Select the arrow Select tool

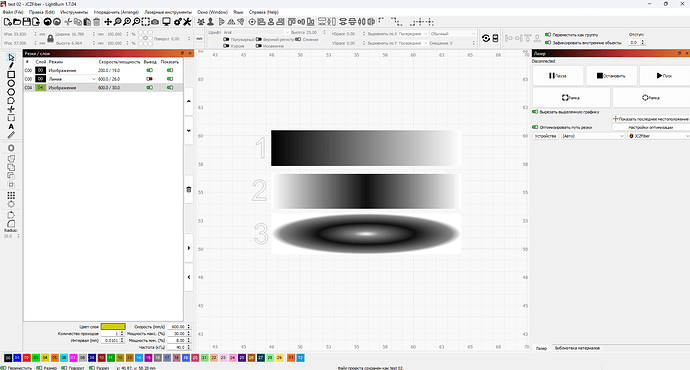[x=11, y=57]
